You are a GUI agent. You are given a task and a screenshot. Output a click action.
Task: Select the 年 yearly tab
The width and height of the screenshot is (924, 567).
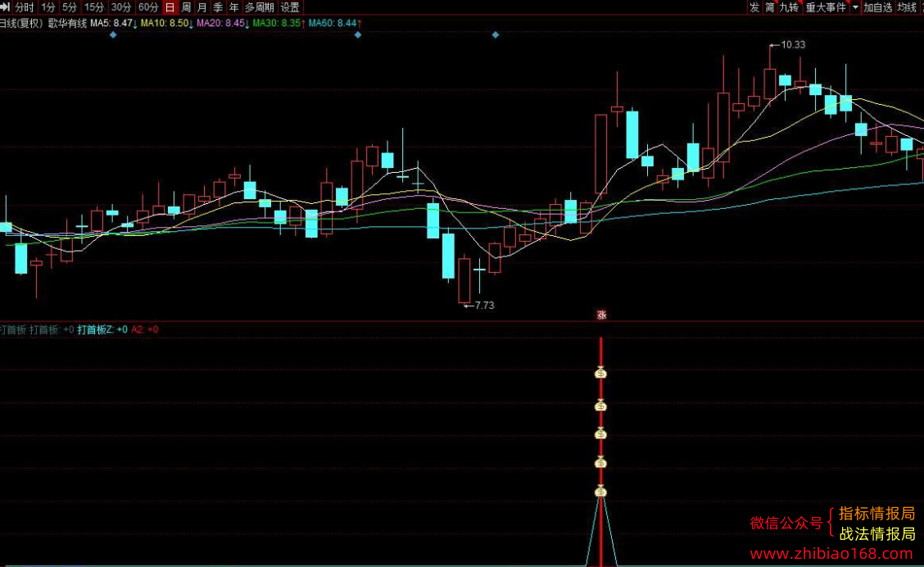click(234, 7)
